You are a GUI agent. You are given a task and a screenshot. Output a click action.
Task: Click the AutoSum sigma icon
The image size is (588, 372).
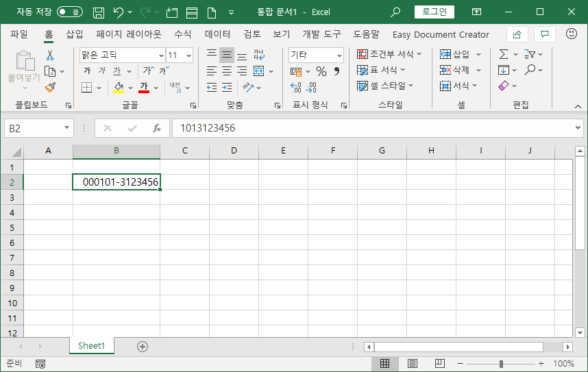(504, 55)
